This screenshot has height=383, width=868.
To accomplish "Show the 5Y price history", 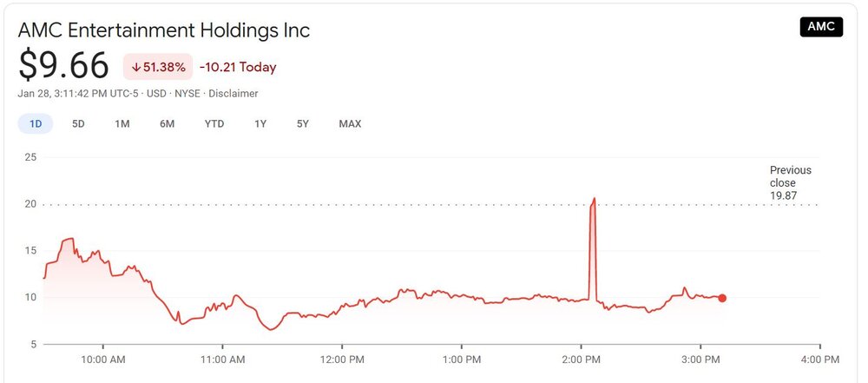I will 302,123.
